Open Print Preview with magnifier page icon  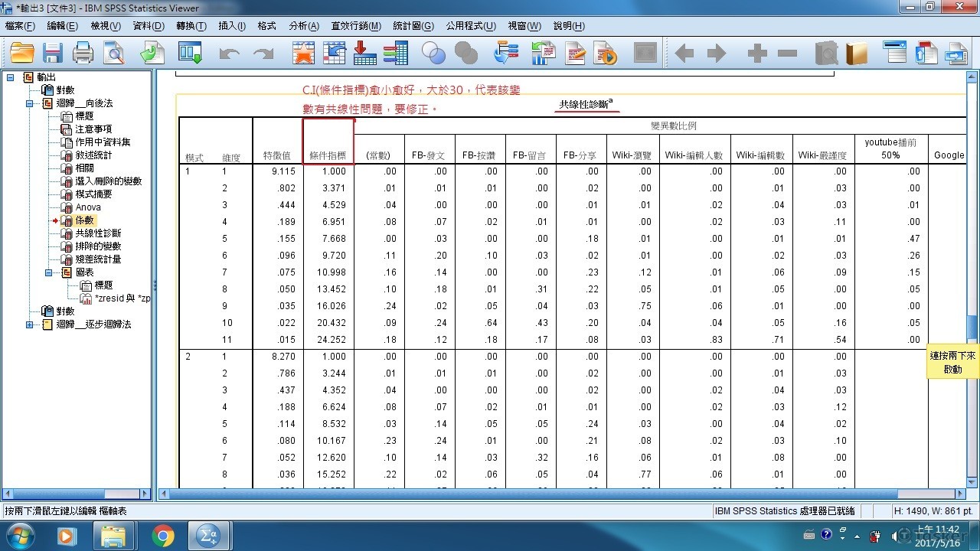114,53
